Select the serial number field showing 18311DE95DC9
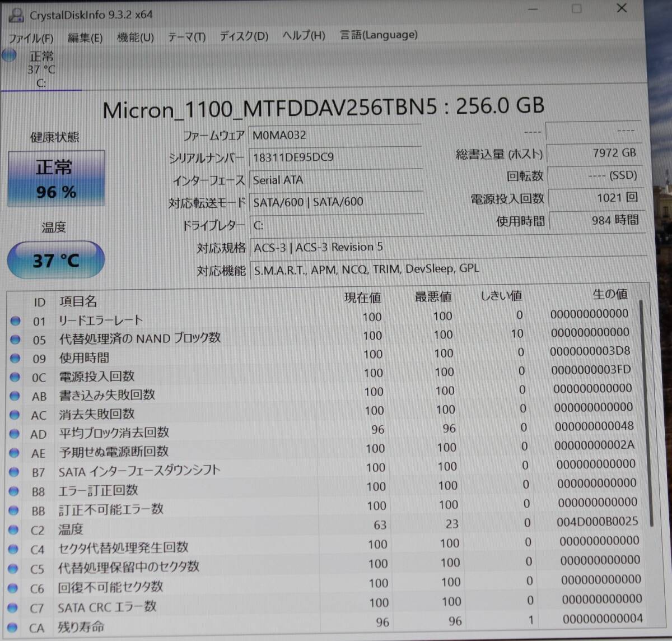The image size is (672, 641). (x=335, y=157)
